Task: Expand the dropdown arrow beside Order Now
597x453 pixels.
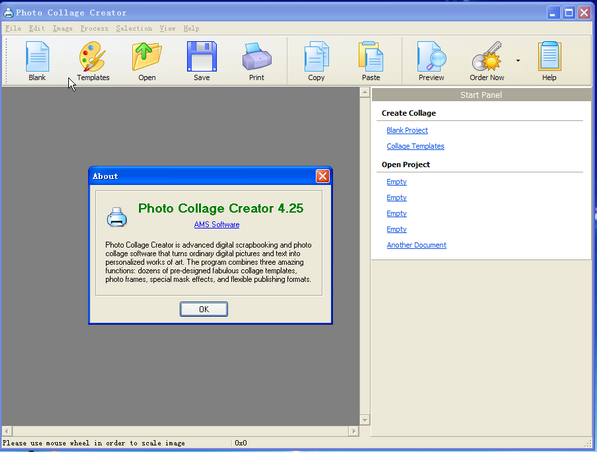Action: pyautogui.click(x=518, y=60)
